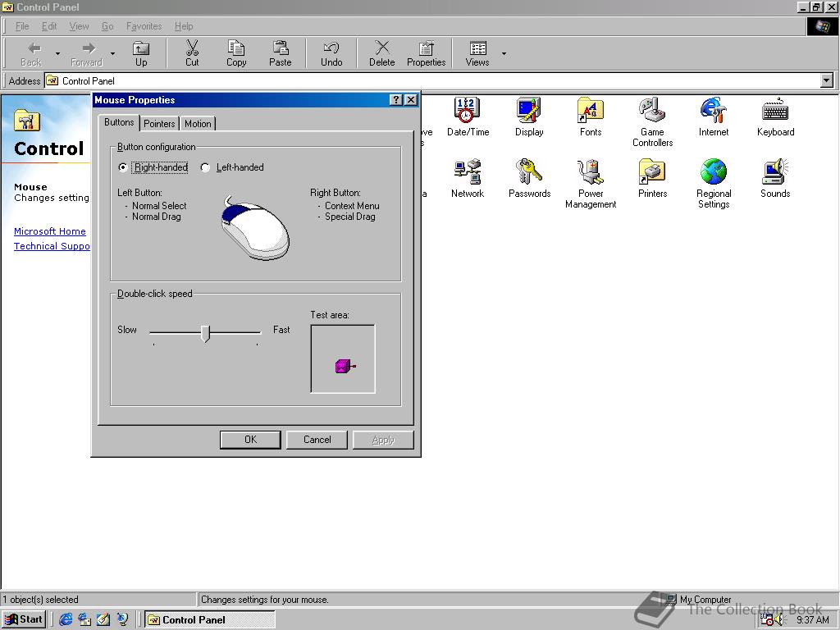Open the Forward history dropdown arrow
The width and height of the screenshot is (840, 630).
coord(112,53)
